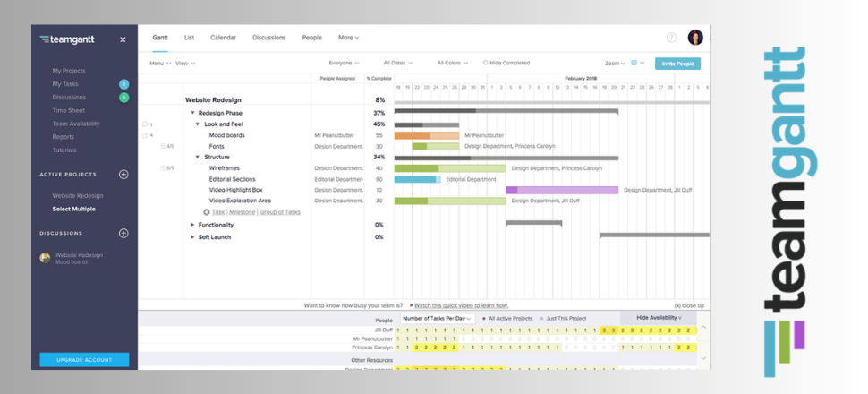Open the Watch this quick video link
The height and width of the screenshot is (394, 868).
461,305
